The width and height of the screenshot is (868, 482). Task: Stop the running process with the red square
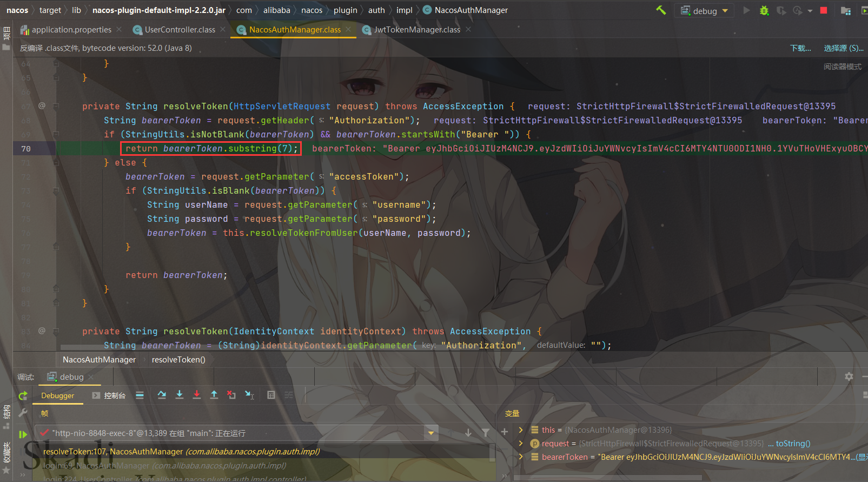(x=824, y=10)
